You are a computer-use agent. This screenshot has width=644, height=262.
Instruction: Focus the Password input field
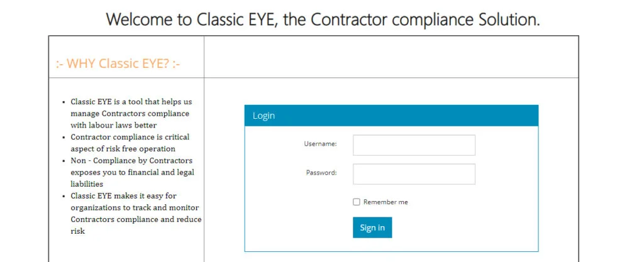pos(414,174)
